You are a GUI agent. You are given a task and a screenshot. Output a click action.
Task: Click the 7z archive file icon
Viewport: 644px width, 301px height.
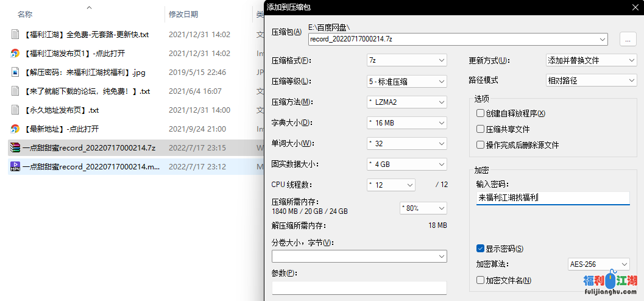[x=15, y=147]
